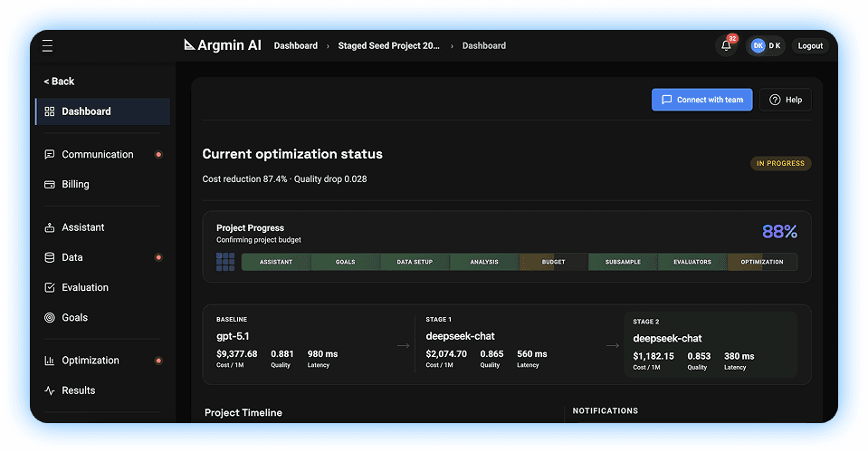Screen dimensions: 868x453
Task: Select the SUBSAMPLE progress step
Action: 623,262
